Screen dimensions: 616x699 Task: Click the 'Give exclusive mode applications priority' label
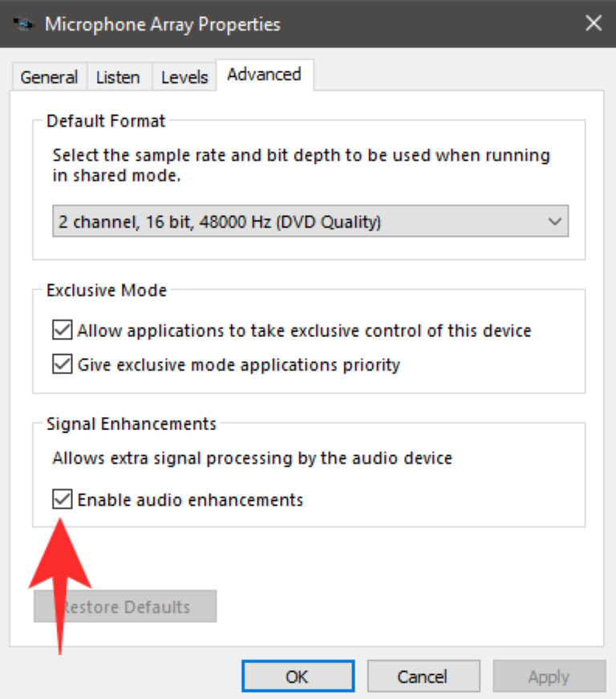click(x=238, y=364)
